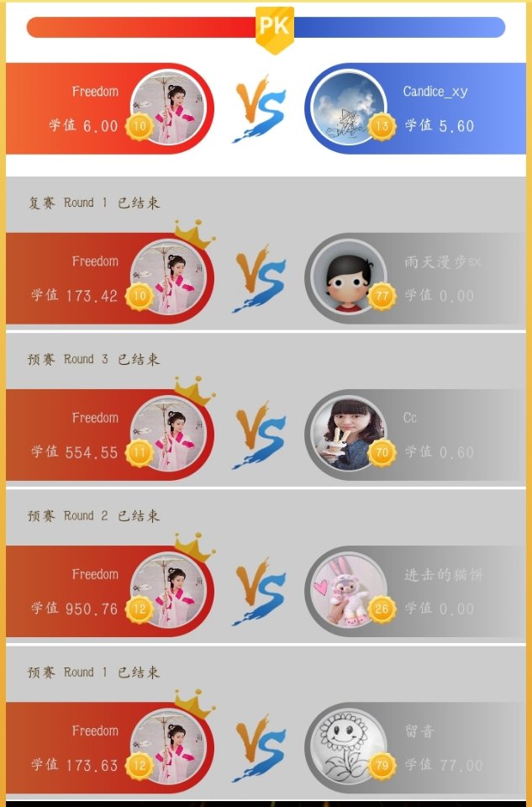This screenshot has width=532, height=807.
Task: Tap the level 79 badge on 留音
Action: 382,765
